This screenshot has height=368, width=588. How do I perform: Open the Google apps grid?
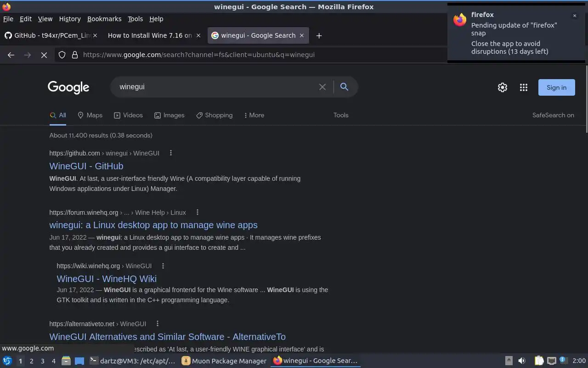coord(524,87)
